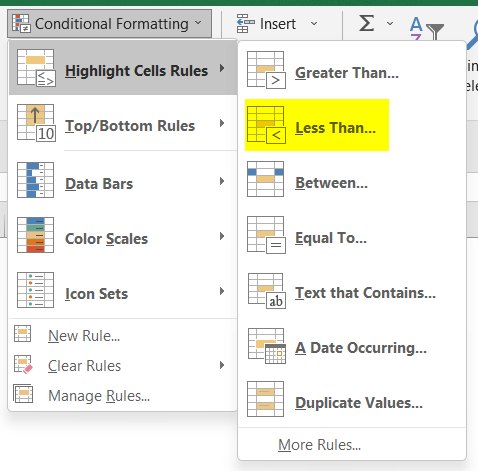Click the Between rule icon
Screen dimensions: 478x471
[265, 179]
